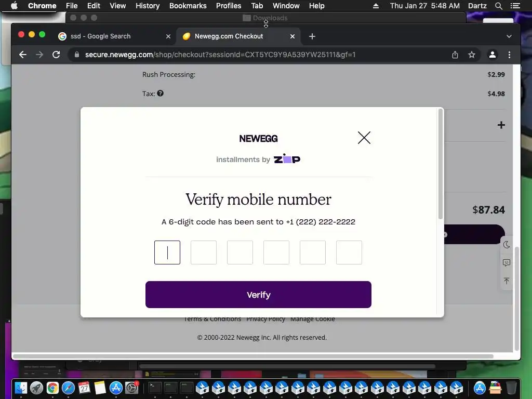
Task: Open the Chrome profile avatar icon
Action: coord(493,55)
